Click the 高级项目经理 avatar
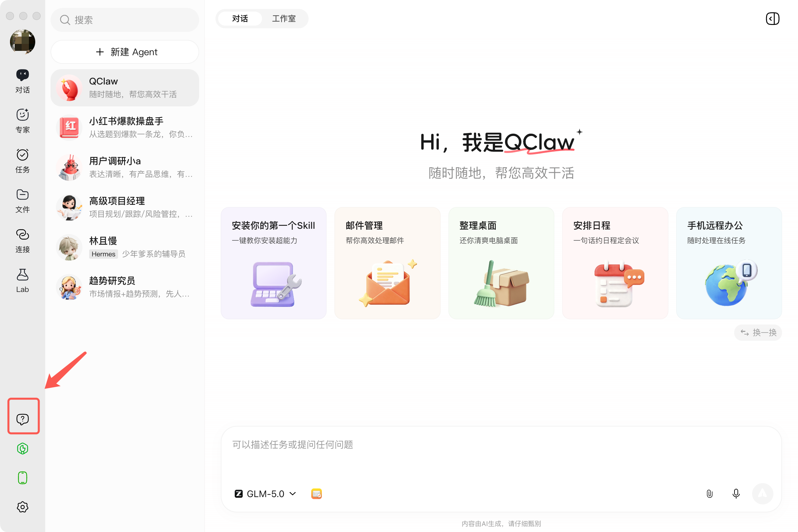 click(69, 207)
